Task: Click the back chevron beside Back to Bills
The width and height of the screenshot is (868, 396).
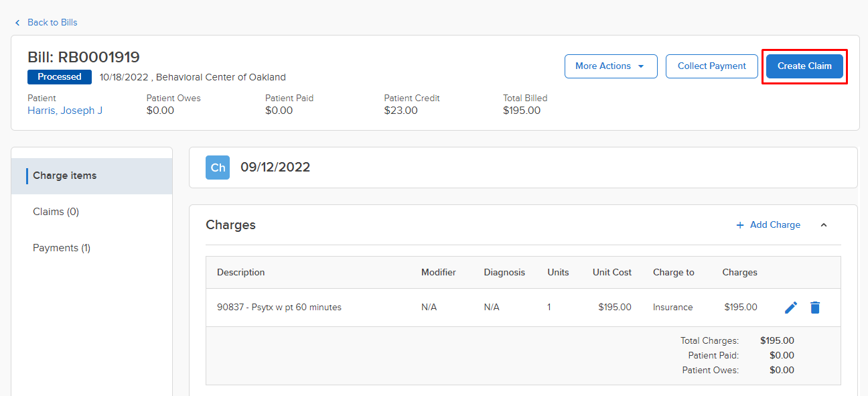Action: pyautogui.click(x=17, y=22)
